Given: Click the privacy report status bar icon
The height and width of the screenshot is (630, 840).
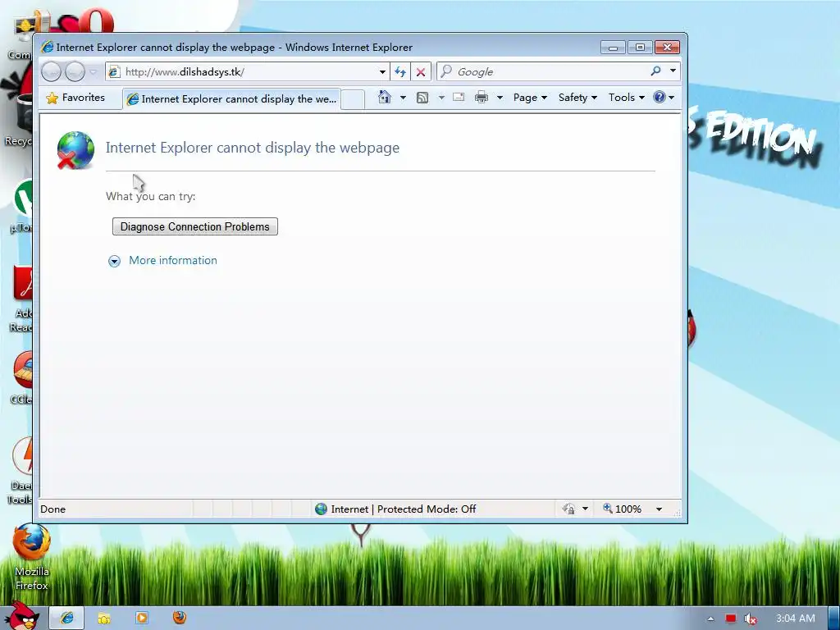Looking at the screenshot, I should pos(569,509).
